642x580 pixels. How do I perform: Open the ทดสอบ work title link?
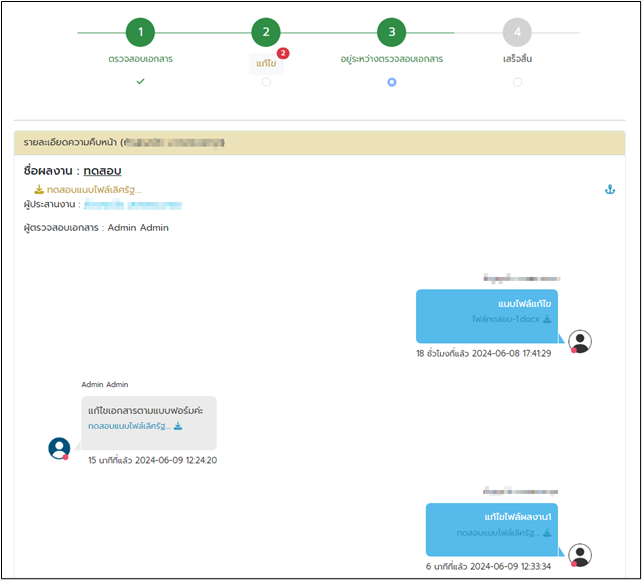(x=102, y=171)
